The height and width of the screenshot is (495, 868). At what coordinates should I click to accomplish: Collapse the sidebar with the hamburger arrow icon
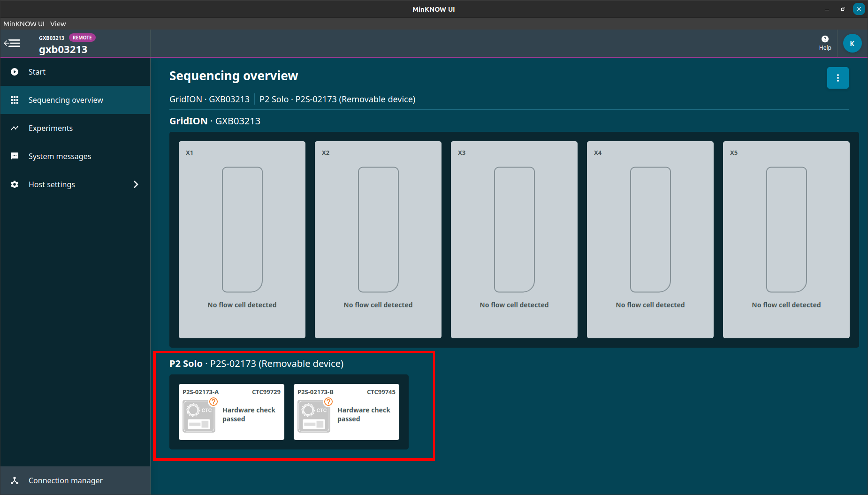tap(12, 44)
